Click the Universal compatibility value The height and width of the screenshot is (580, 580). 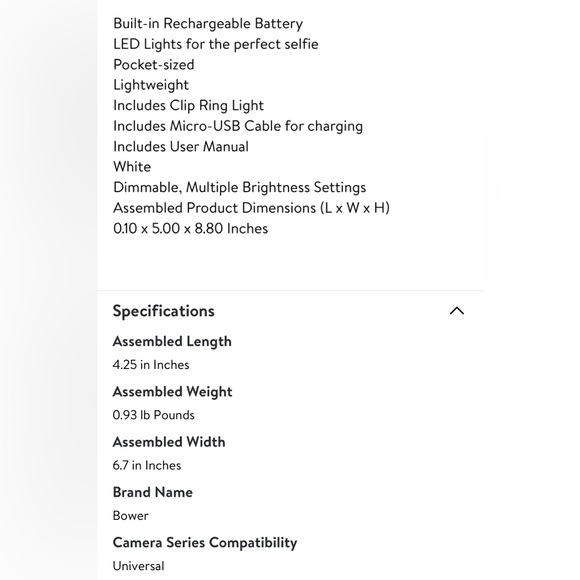click(x=139, y=566)
